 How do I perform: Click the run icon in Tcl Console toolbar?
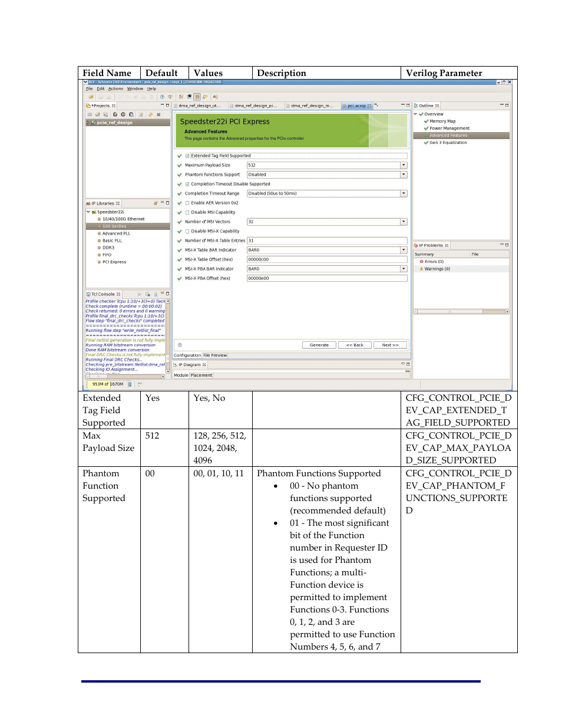[140, 294]
